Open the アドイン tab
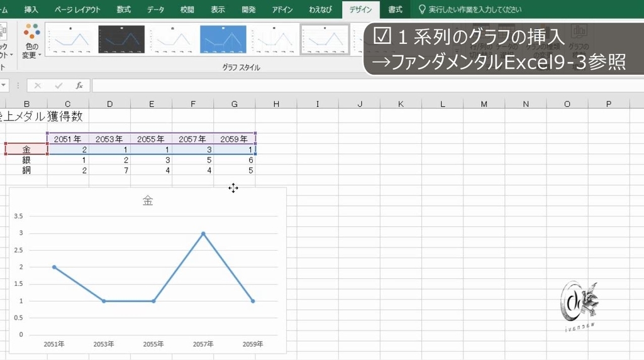This screenshot has height=360, width=644. tap(282, 9)
